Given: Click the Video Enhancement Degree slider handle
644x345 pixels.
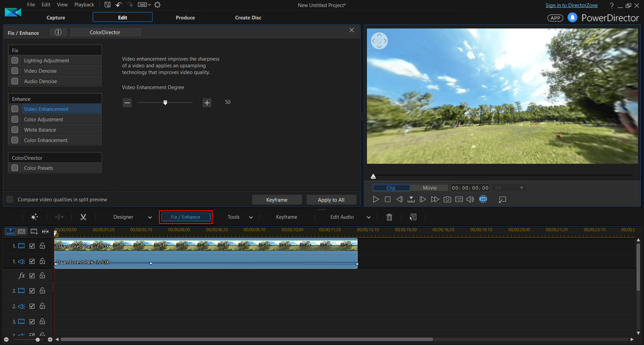Looking at the screenshot, I should pyautogui.click(x=165, y=102).
